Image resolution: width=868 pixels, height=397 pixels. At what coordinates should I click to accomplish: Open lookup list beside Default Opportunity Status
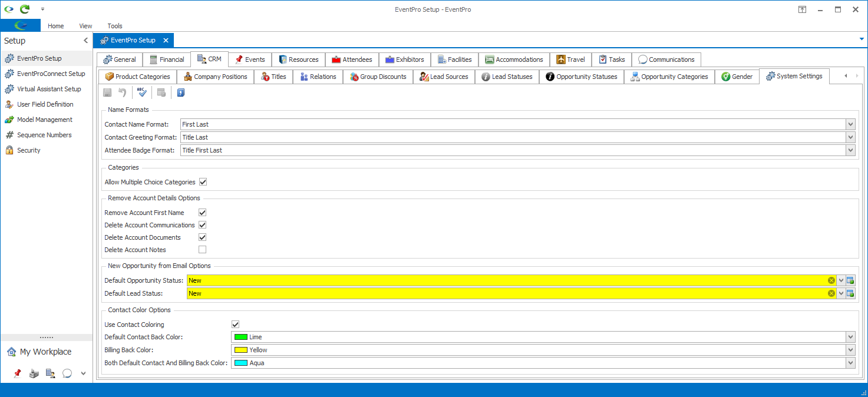pos(850,280)
